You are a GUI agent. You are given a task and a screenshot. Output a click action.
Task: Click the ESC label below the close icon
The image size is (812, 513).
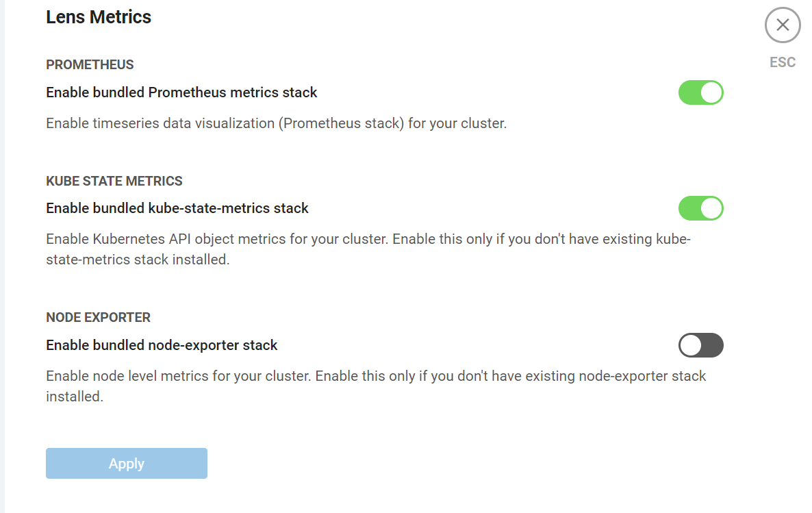point(782,62)
